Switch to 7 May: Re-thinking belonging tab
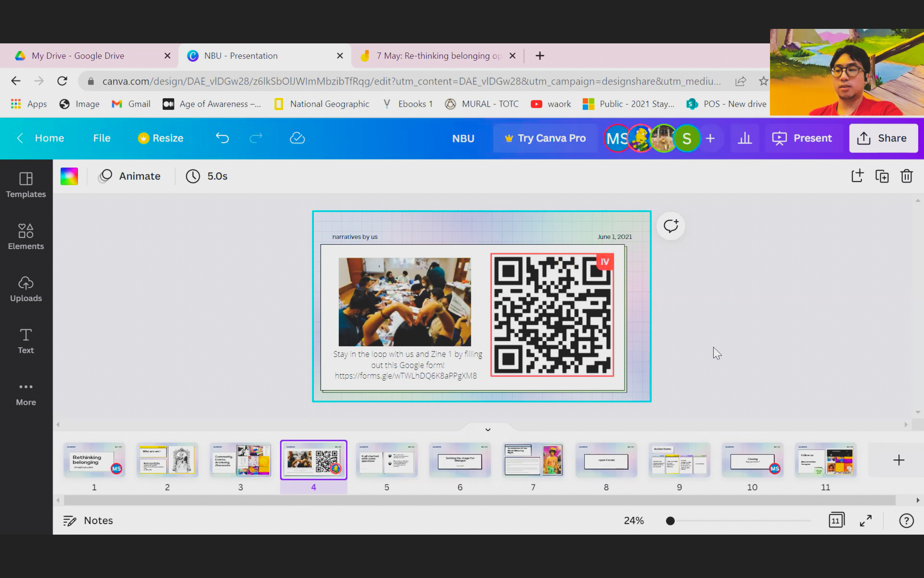The height and width of the screenshot is (578, 924). click(x=437, y=56)
